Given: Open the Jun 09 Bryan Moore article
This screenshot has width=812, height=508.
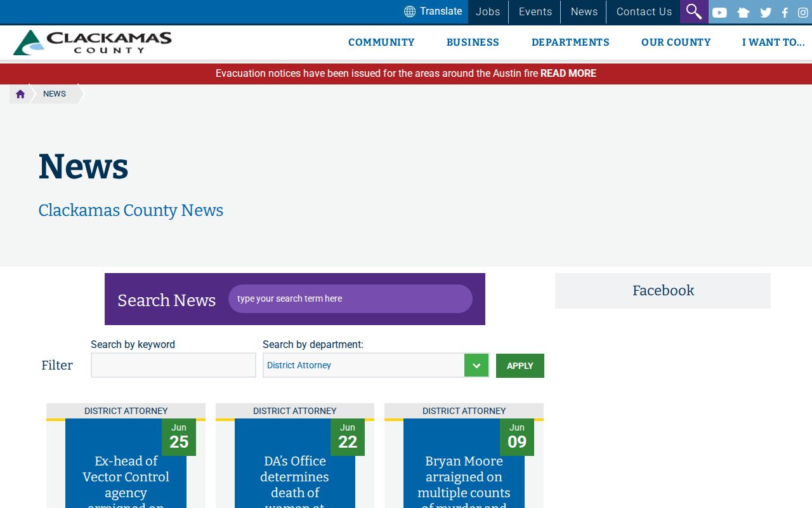Looking at the screenshot, I should pyautogui.click(x=464, y=484).
